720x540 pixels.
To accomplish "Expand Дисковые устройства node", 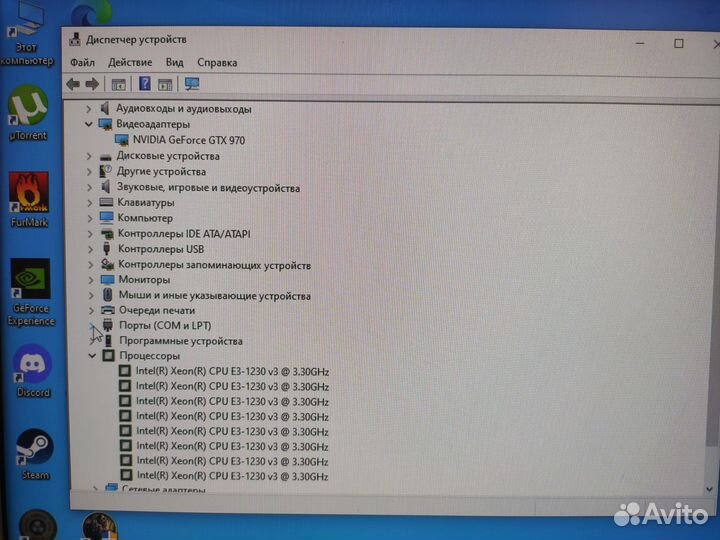I will tap(89, 156).
